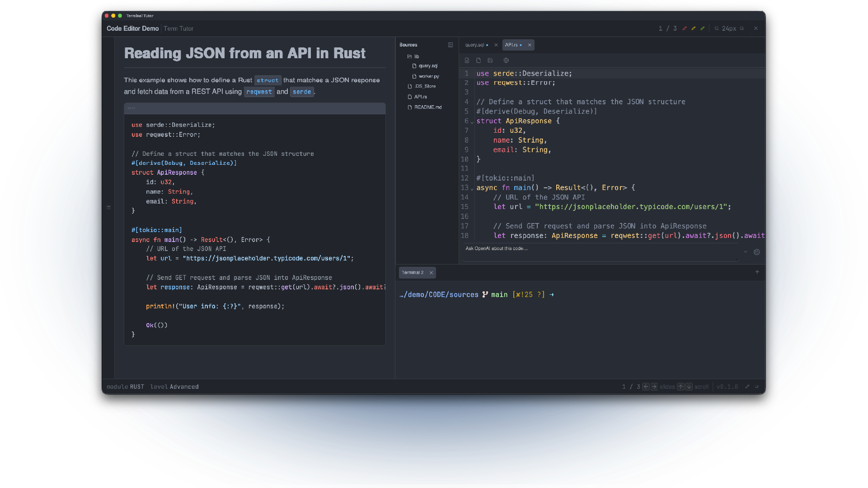Click the left gutter outline handle icon

[108, 208]
